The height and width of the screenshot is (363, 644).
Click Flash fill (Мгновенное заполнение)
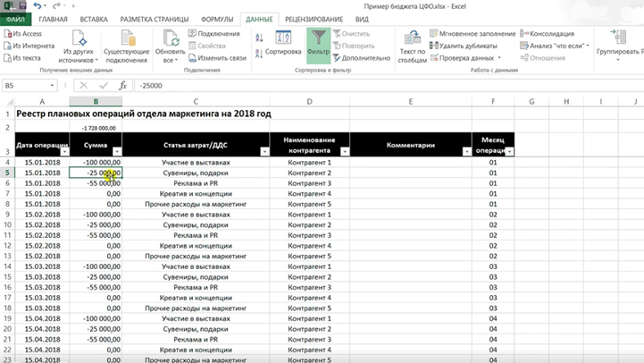coord(473,34)
